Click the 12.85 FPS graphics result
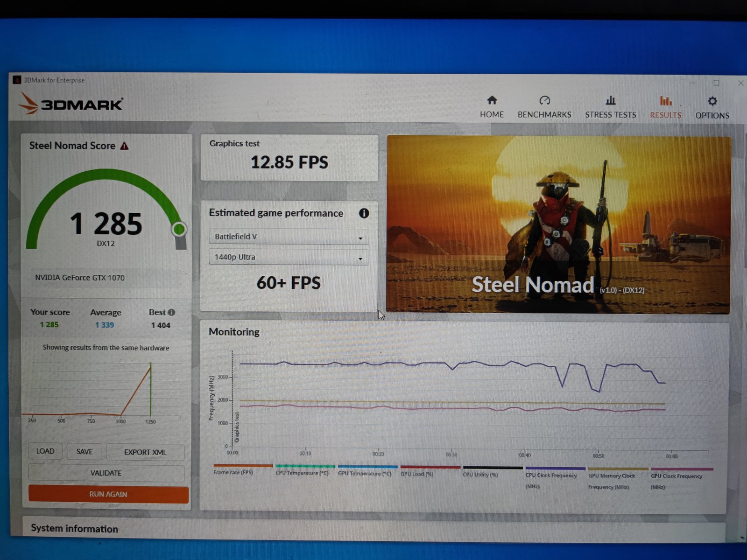 [x=289, y=162]
